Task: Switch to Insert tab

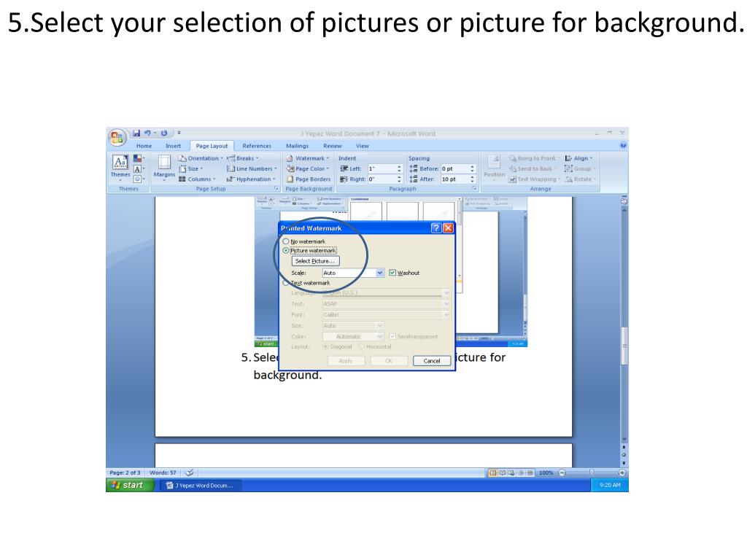Action: click(173, 146)
